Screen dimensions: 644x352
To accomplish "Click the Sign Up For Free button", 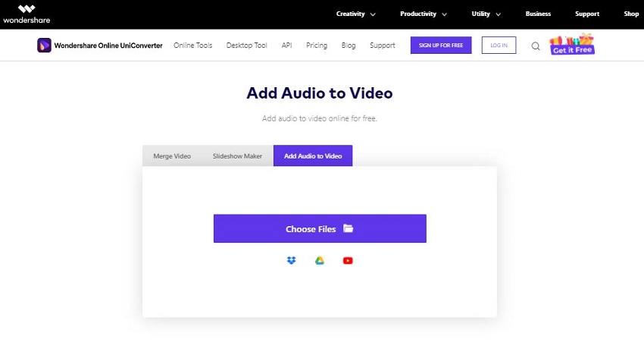I will pos(441,46).
